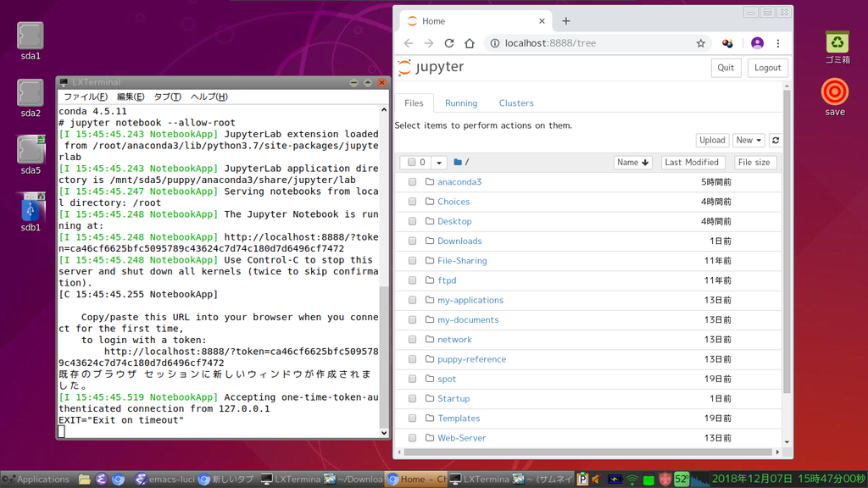The width and height of the screenshot is (868, 488).
Task: Click the Logout button in Jupyter
Action: click(767, 68)
